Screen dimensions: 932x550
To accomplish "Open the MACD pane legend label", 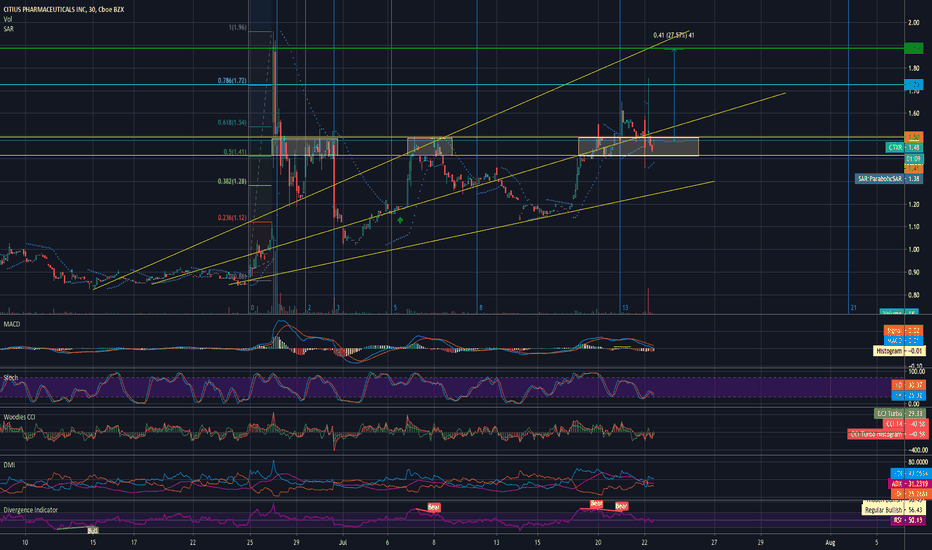I will pyautogui.click(x=12, y=324).
